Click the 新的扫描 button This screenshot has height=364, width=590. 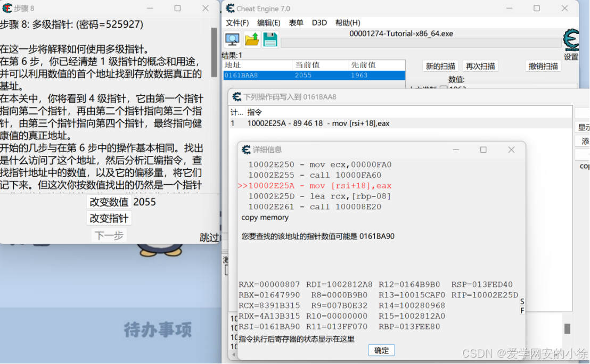tap(440, 66)
